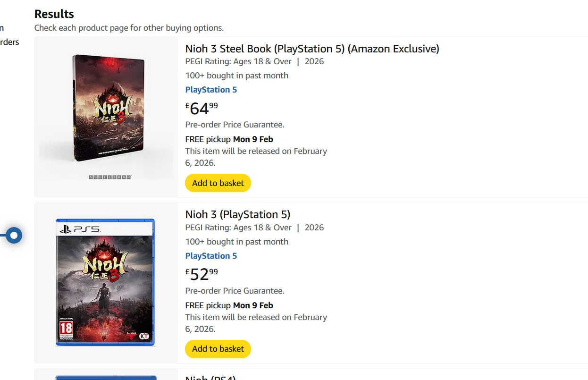
Task: Click the SteelBook logo beneath the steel case
Action: (x=109, y=177)
